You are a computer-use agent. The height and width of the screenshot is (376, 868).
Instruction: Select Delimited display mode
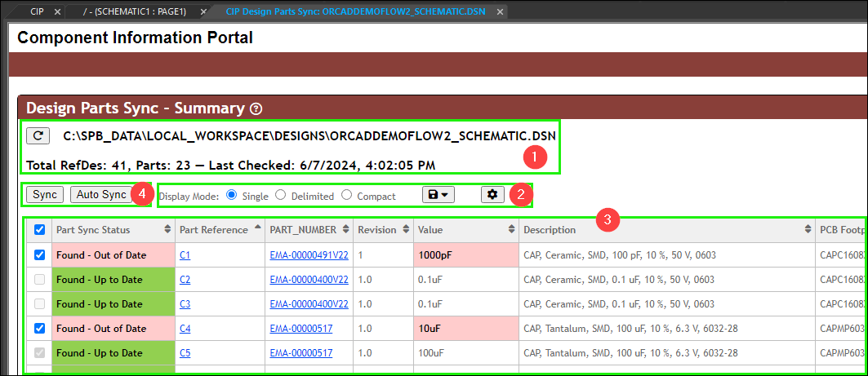point(281,195)
